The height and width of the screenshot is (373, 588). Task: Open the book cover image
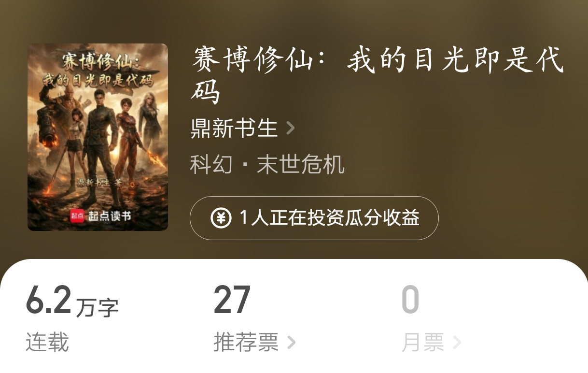98,137
